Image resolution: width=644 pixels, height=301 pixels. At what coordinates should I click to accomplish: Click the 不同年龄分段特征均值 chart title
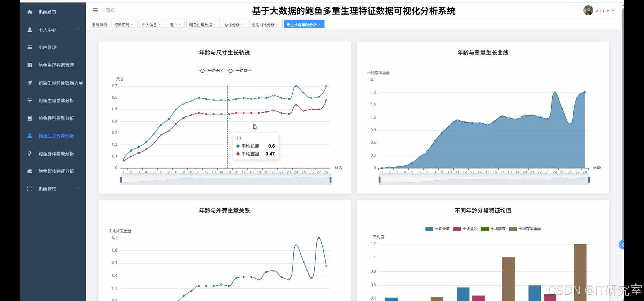483,211
